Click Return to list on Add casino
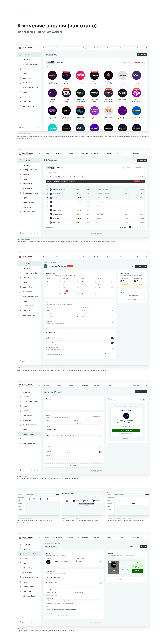The image size is (167, 644). 134,547
